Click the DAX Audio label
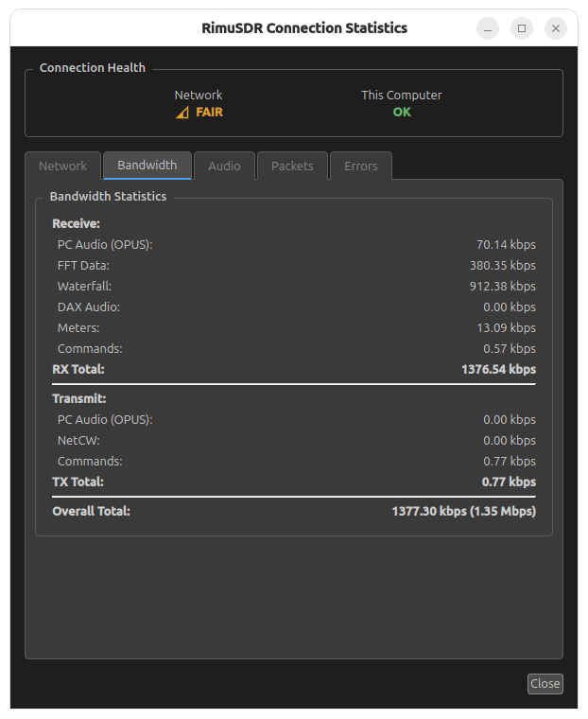Viewport: 588px width, 719px height. pos(89,307)
